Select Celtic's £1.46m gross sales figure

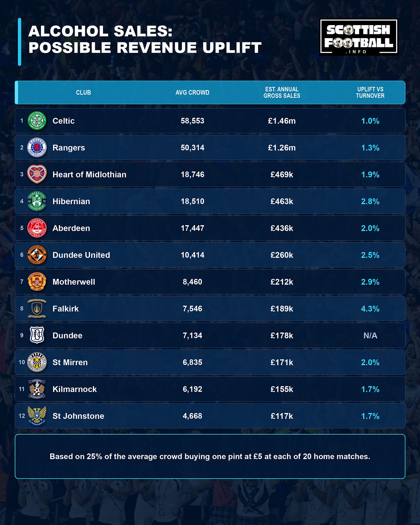point(282,121)
